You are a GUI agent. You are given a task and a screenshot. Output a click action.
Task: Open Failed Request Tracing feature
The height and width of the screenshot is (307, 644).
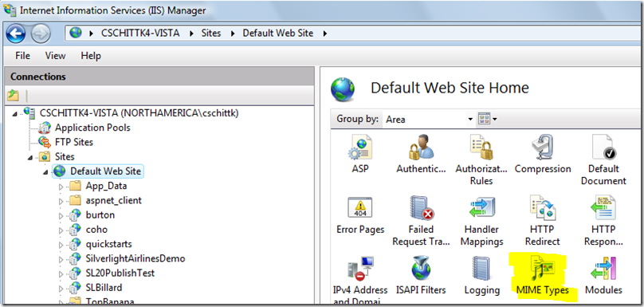coord(421,221)
